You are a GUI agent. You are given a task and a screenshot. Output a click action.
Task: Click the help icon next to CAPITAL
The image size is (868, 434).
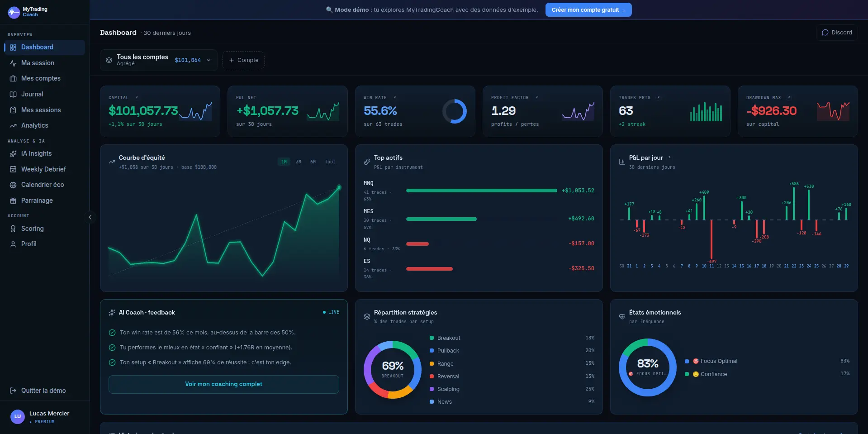(x=137, y=98)
